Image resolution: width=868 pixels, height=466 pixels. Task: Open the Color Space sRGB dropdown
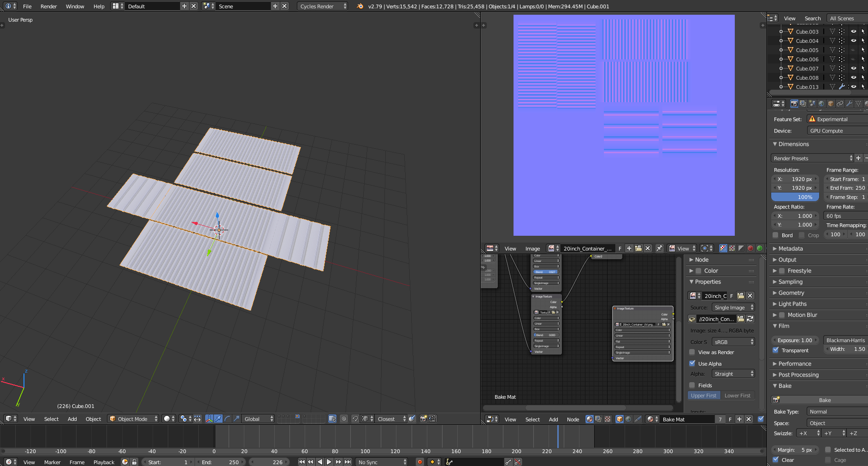733,342
